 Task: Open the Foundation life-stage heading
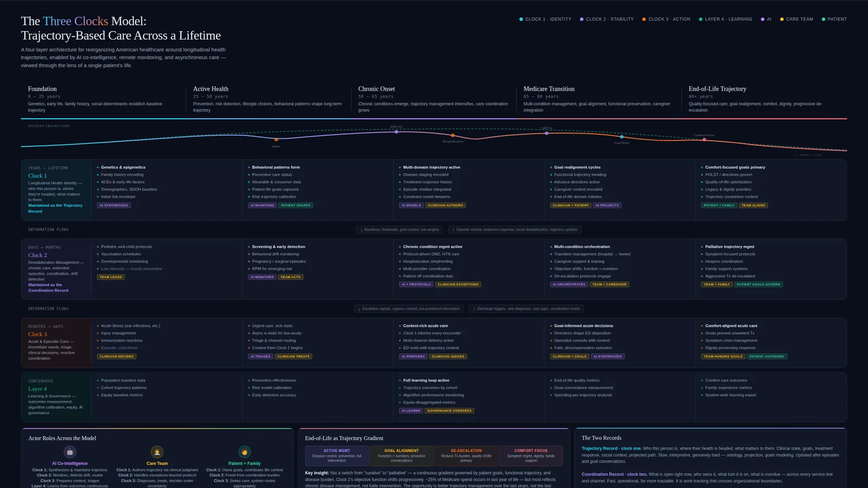click(42, 89)
